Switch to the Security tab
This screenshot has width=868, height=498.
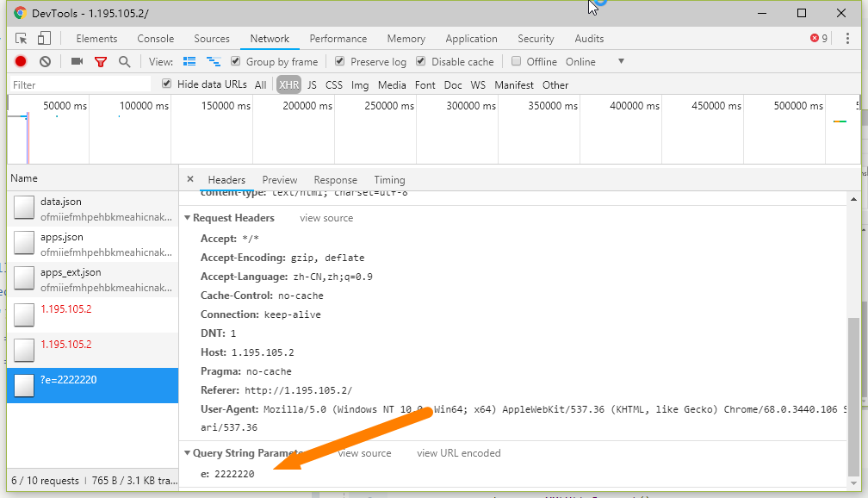[x=536, y=38]
